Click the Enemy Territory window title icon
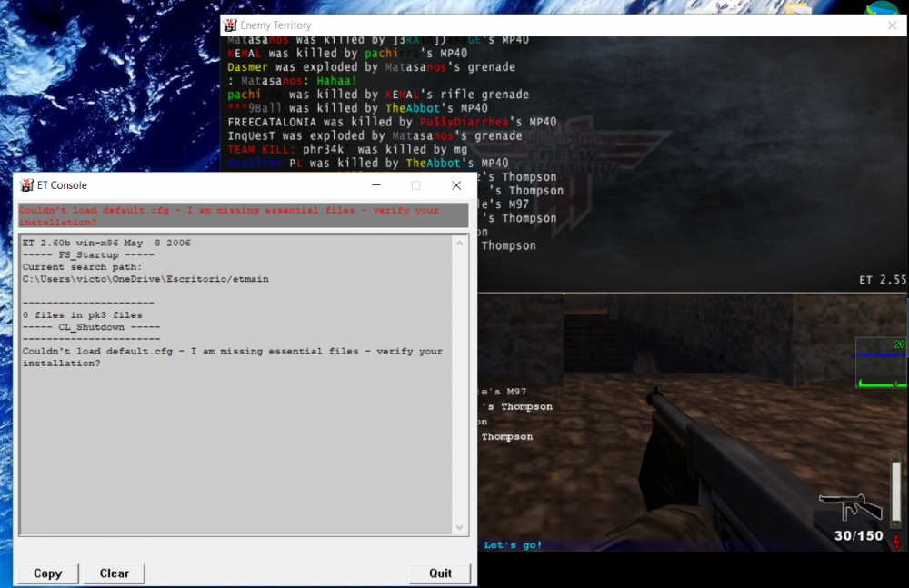The image size is (909, 588). tap(230, 25)
